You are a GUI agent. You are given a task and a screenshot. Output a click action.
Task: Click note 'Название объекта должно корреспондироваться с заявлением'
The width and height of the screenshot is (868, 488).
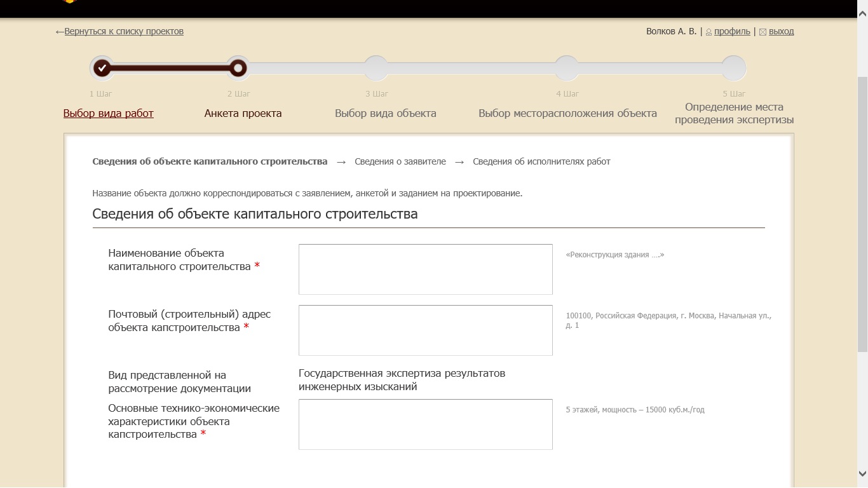coord(307,193)
